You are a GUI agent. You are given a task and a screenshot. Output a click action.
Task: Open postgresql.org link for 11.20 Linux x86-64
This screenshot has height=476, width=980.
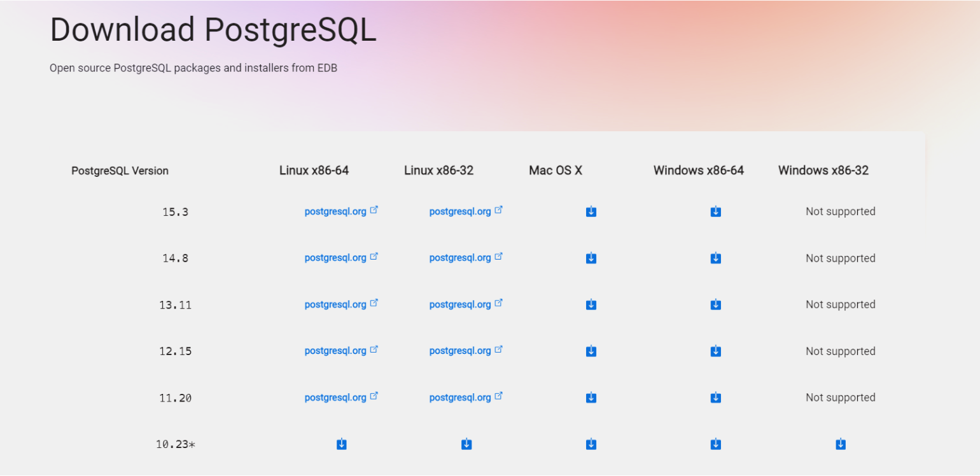click(x=341, y=397)
